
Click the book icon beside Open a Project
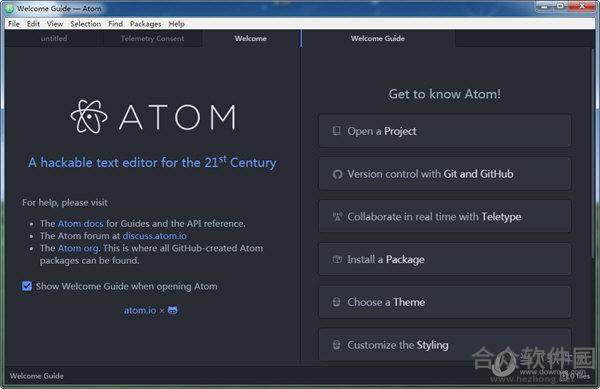pyautogui.click(x=336, y=131)
